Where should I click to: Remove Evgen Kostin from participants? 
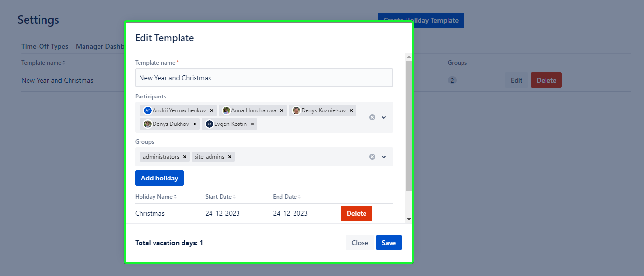(x=252, y=124)
